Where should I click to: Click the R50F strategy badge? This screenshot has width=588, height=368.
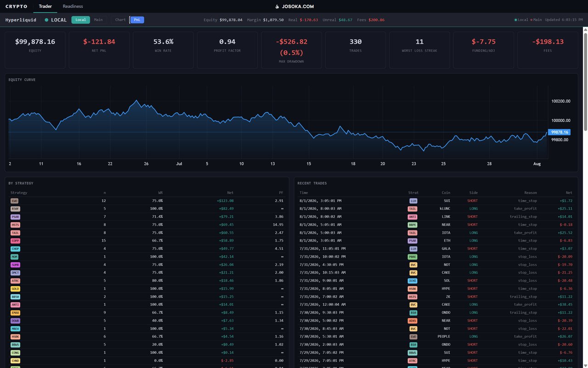tap(15, 209)
